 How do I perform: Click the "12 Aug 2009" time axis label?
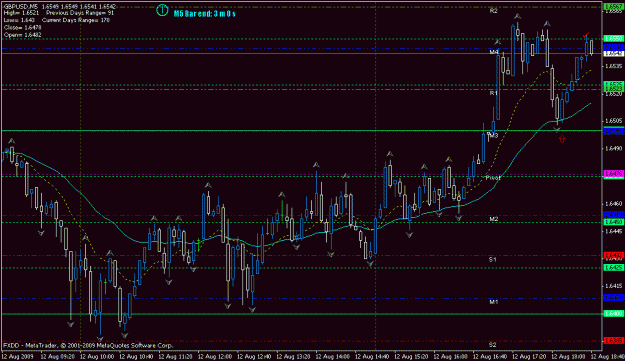[x=18, y=356]
